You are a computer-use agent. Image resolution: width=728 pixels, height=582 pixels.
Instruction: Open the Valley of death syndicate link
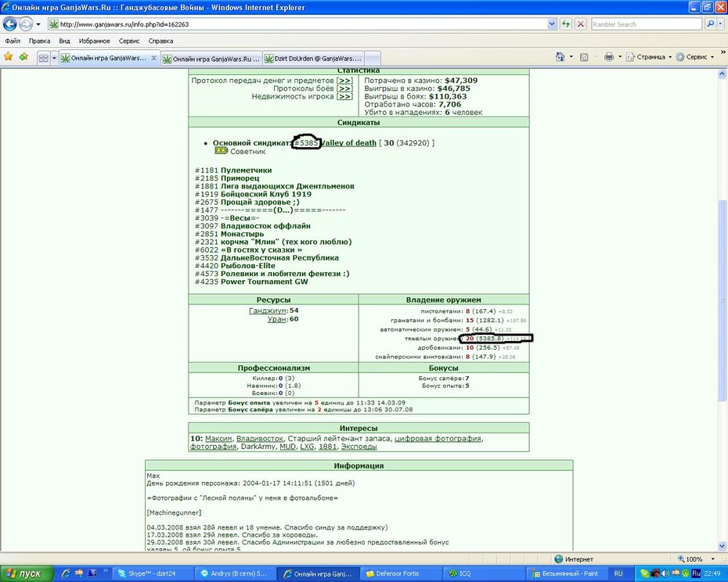click(x=348, y=142)
